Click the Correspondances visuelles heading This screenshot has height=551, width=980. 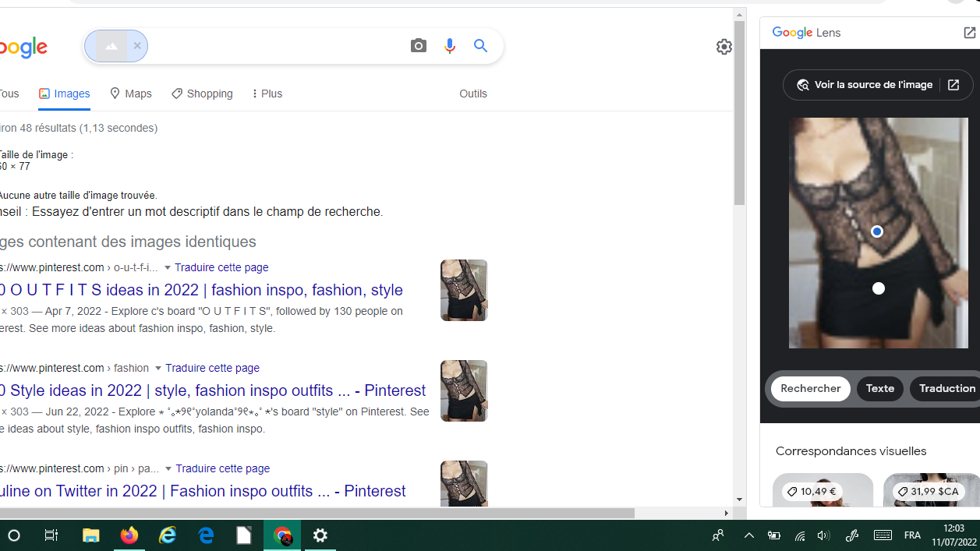tap(851, 451)
